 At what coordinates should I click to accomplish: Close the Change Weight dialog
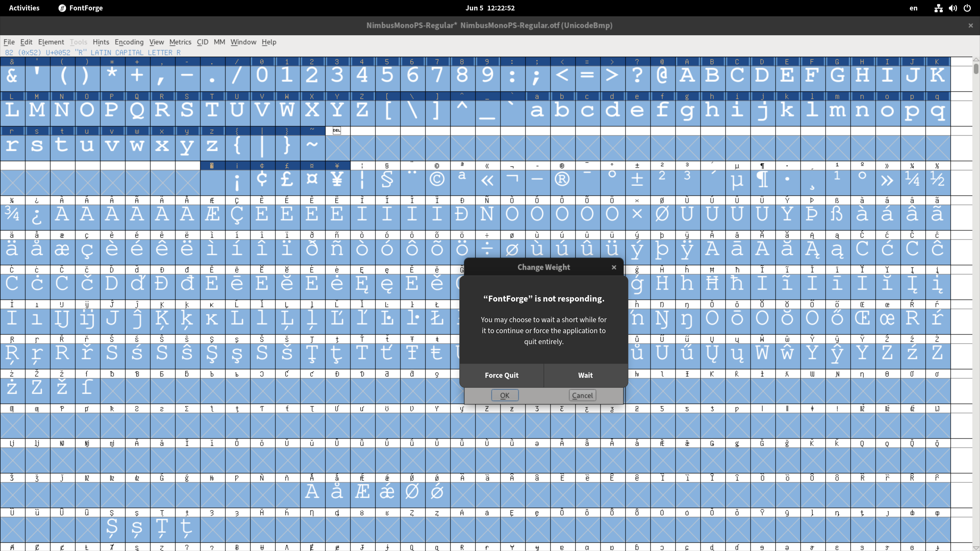pos(614,267)
